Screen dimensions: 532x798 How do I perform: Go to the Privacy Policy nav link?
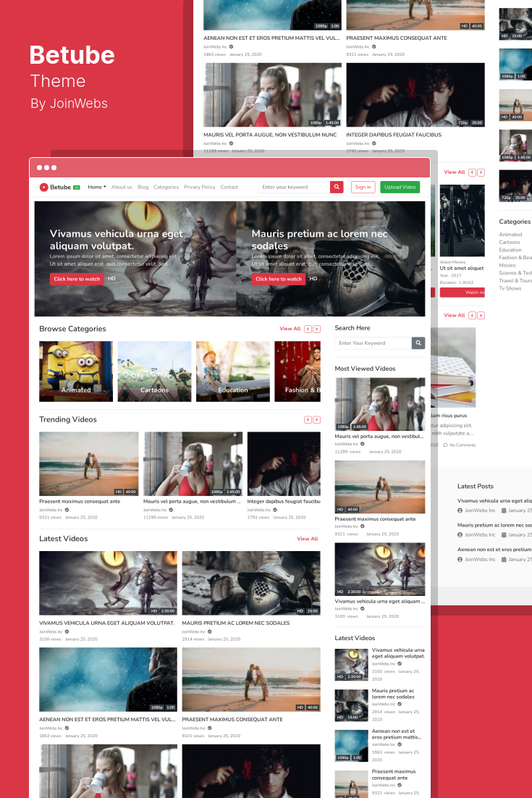point(199,188)
